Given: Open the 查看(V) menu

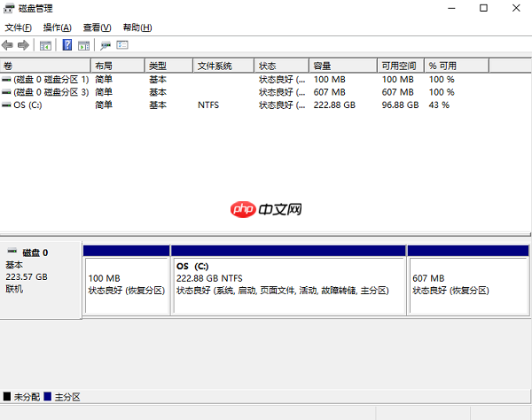Looking at the screenshot, I should click(x=97, y=27).
